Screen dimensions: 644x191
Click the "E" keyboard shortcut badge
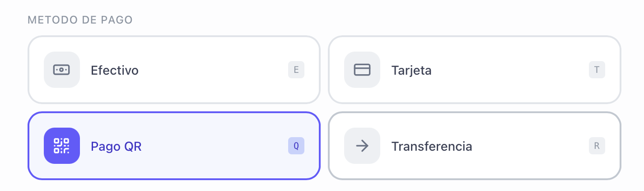tap(296, 70)
